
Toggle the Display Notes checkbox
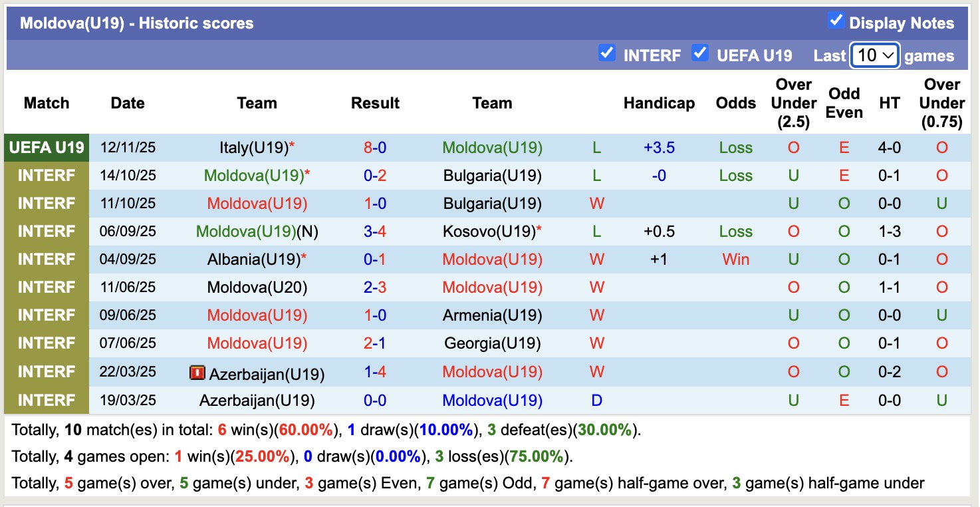click(836, 21)
